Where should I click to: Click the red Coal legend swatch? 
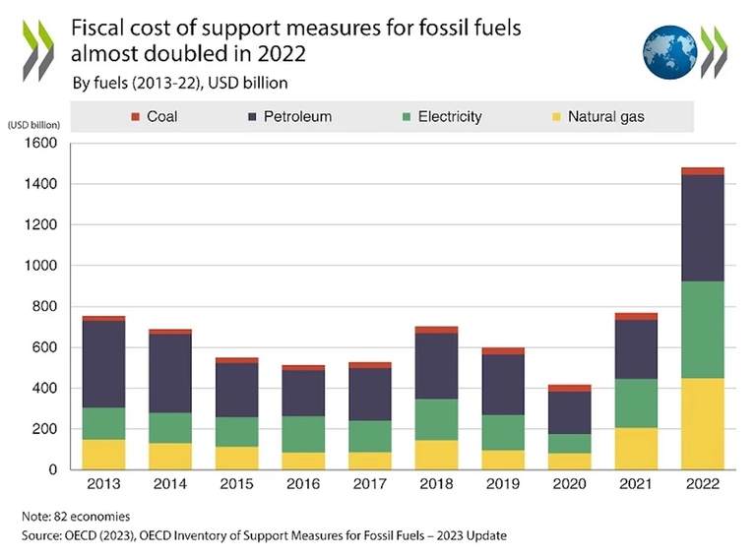click(136, 117)
